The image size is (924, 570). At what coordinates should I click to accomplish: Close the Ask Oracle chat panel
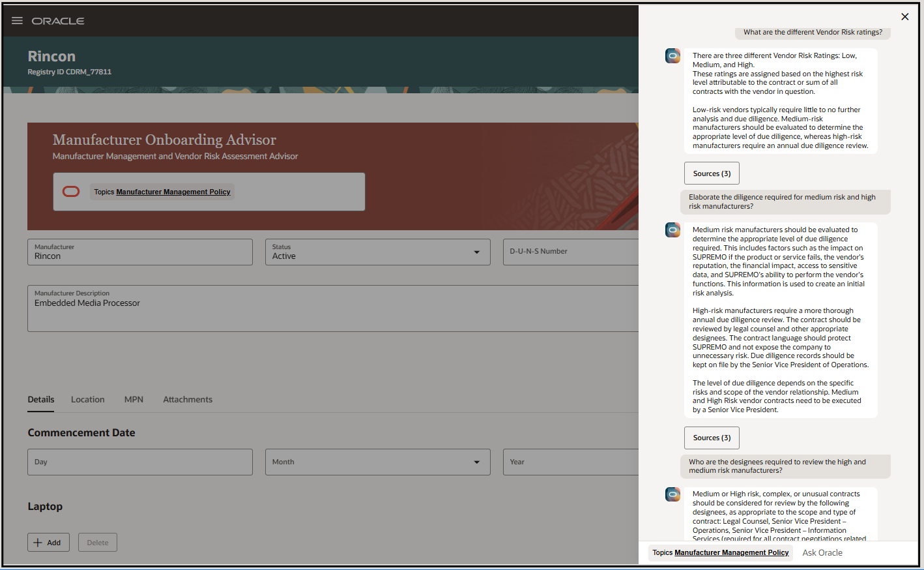tap(904, 16)
